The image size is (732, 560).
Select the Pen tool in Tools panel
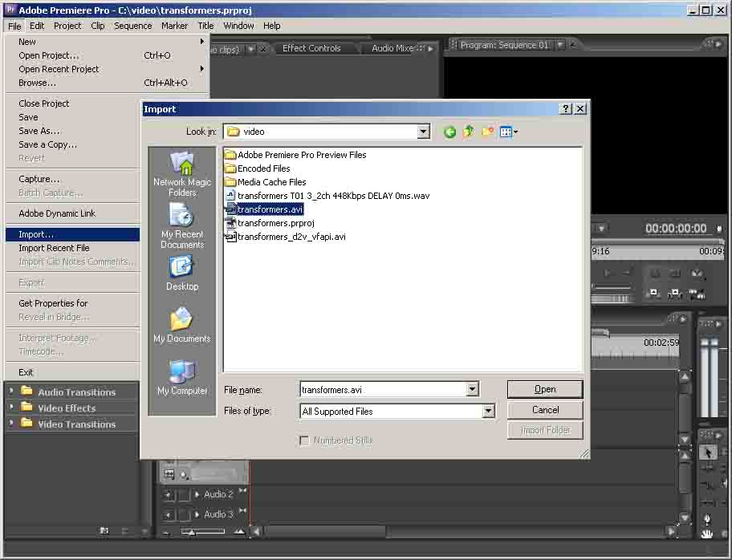tap(708, 518)
